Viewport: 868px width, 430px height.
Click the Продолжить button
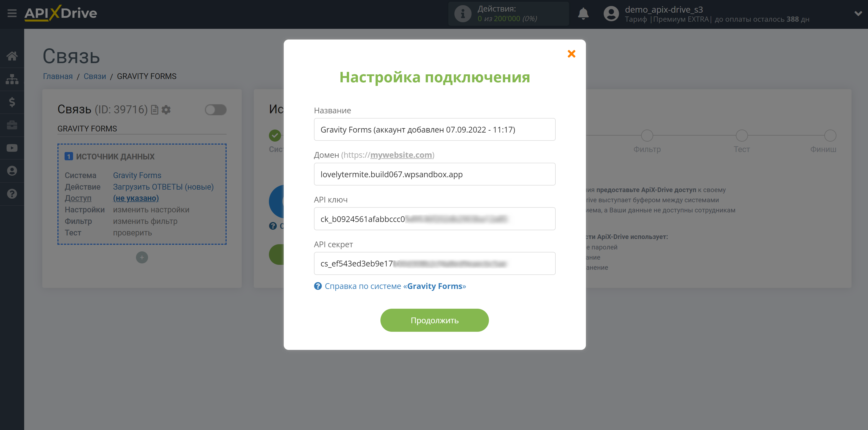tap(434, 320)
